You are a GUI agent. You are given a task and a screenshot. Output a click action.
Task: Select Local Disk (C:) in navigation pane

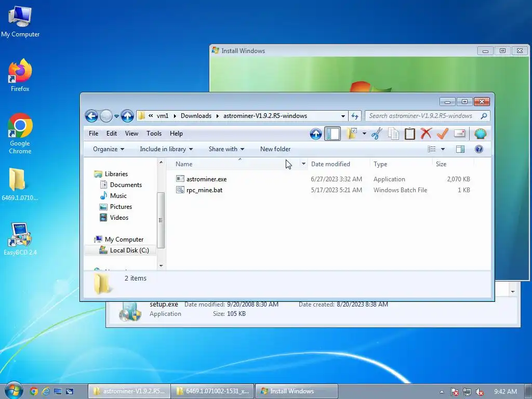129,250
